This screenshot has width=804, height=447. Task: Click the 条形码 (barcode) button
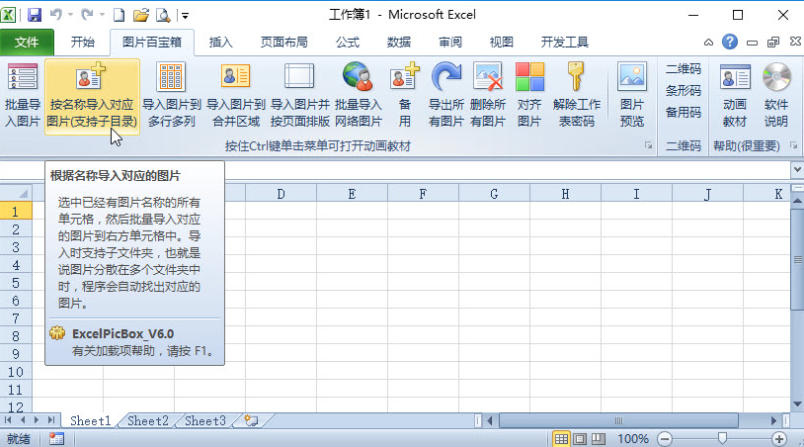(683, 91)
